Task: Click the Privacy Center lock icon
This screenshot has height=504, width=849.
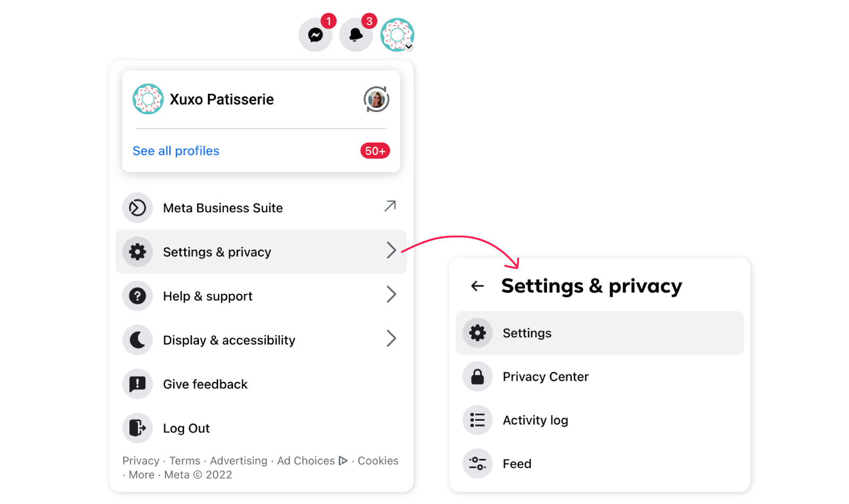Action: tap(478, 377)
